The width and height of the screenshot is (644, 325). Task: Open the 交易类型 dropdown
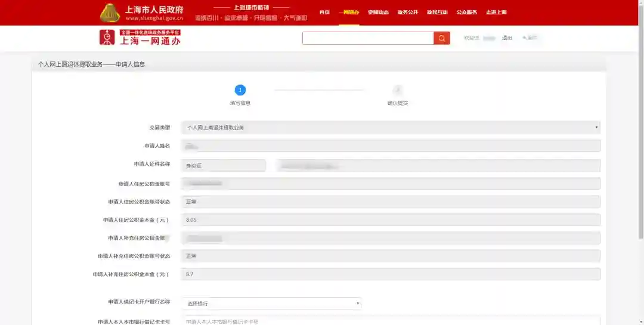[x=390, y=128]
